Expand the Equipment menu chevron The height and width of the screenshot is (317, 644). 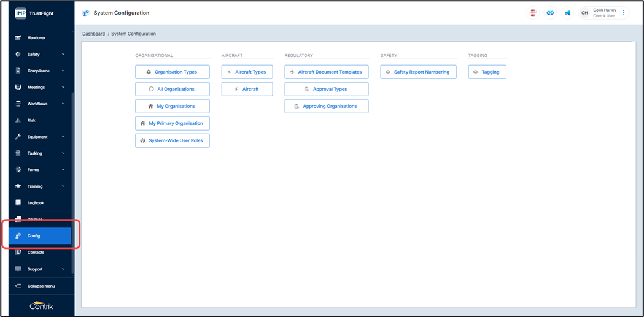click(63, 137)
